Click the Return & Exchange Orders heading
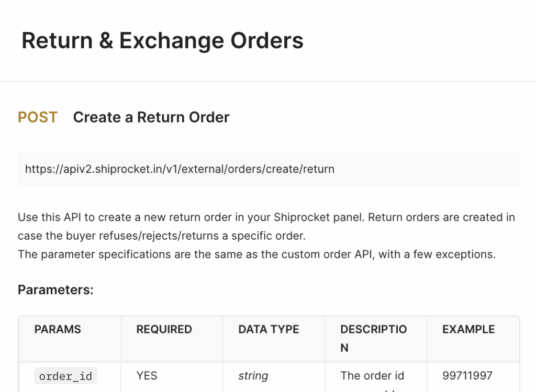 [x=162, y=41]
